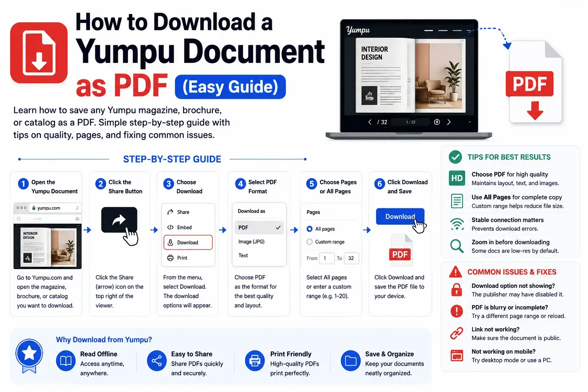Click the From page number field

327,258
